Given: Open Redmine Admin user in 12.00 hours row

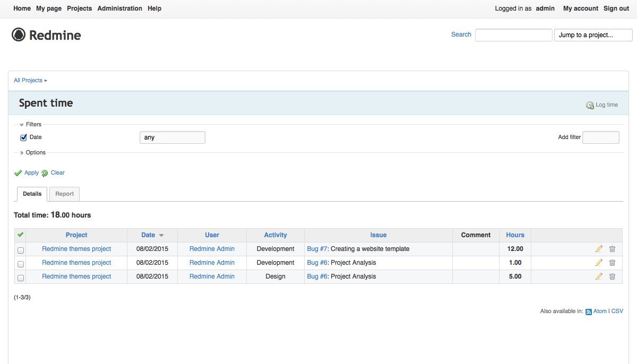Looking at the screenshot, I should pyautogui.click(x=212, y=249).
